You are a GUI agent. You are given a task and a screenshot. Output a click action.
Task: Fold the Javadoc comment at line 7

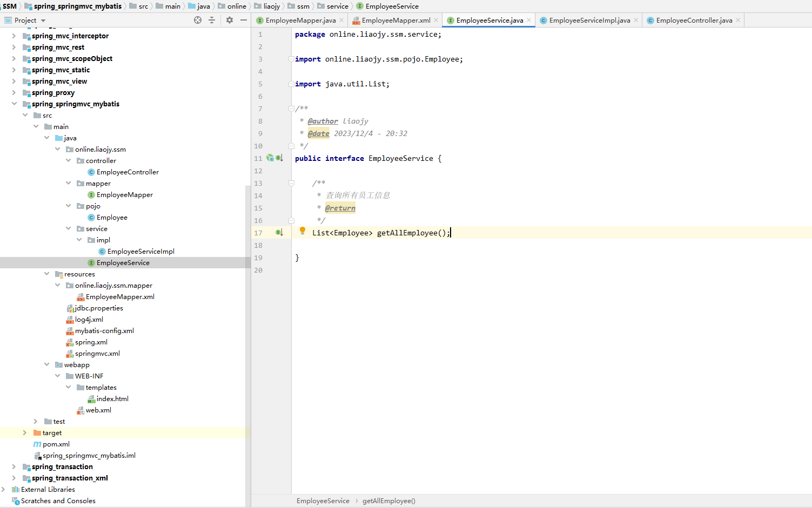tap(291, 109)
